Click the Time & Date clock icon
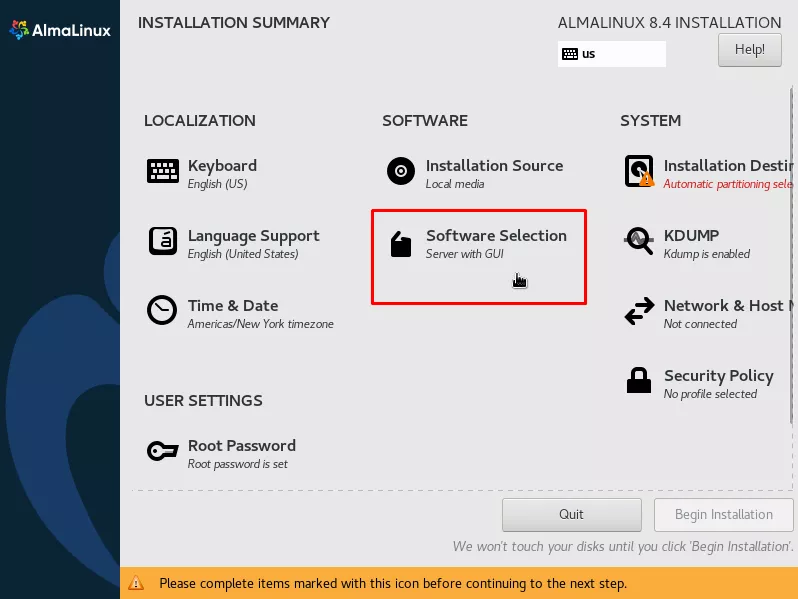Viewport: 798px width, 599px height. coord(162,310)
